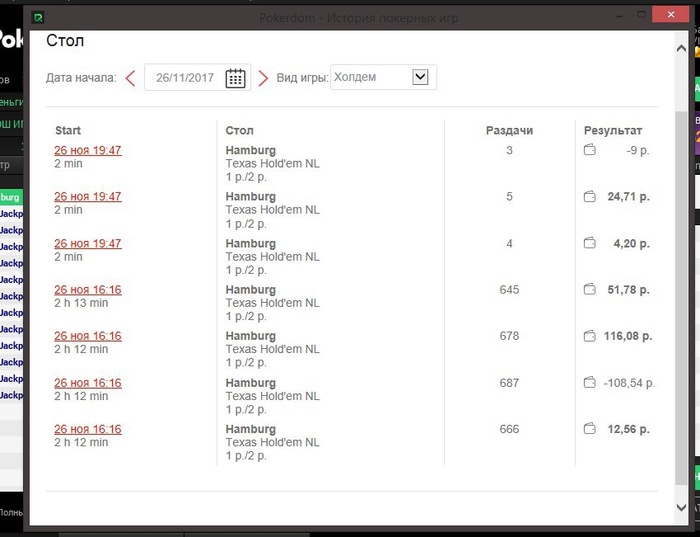Select the -108,54 р. result value
Image resolution: width=700 pixels, height=537 pixels.
coord(629,383)
